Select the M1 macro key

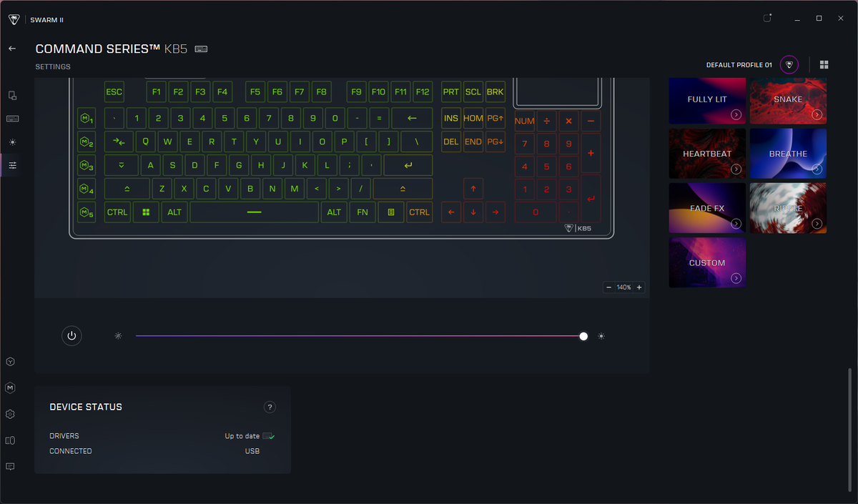click(87, 118)
